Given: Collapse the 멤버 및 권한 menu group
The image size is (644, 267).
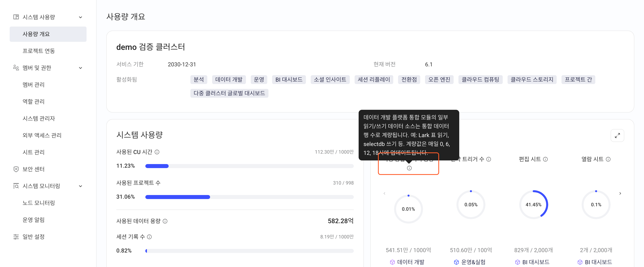Looking at the screenshot, I should click(x=80, y=68).
